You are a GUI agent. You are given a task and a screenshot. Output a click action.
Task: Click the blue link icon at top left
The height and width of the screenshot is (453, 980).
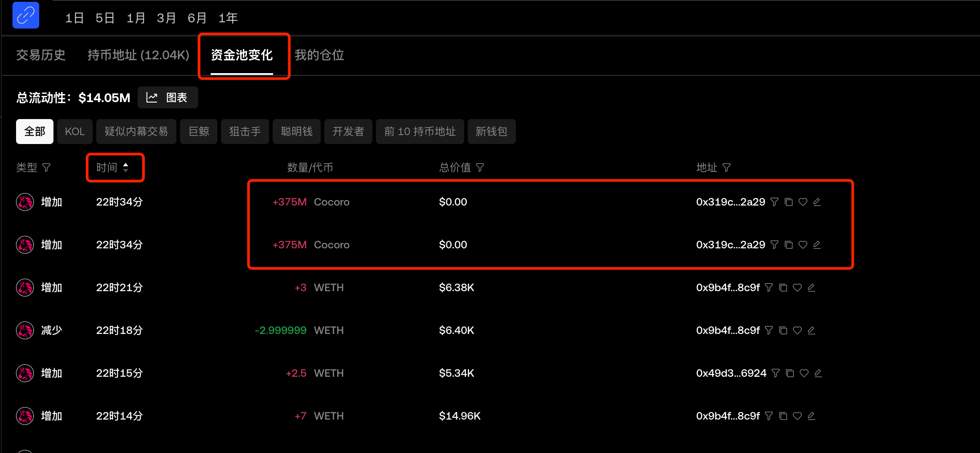pos(26,16)
